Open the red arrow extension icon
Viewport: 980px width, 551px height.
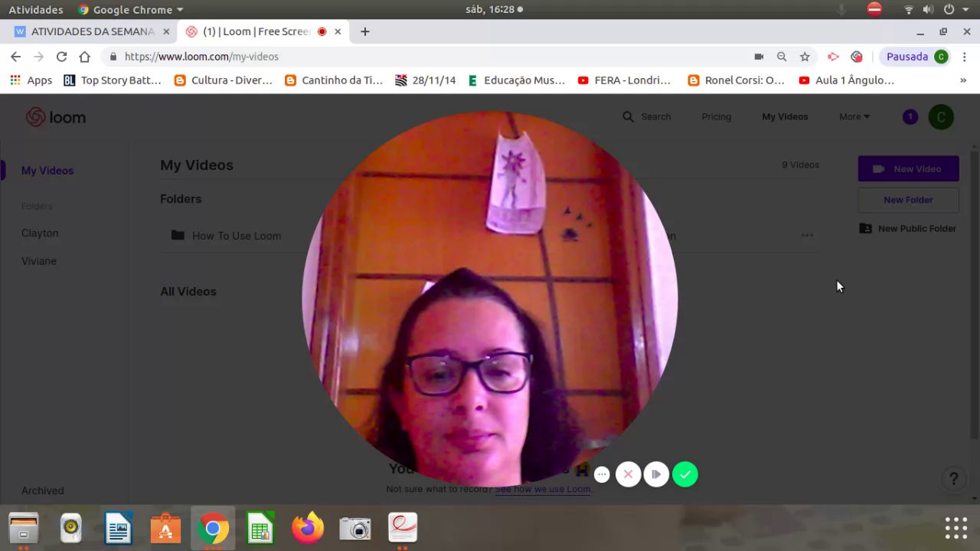pos(834,57)
